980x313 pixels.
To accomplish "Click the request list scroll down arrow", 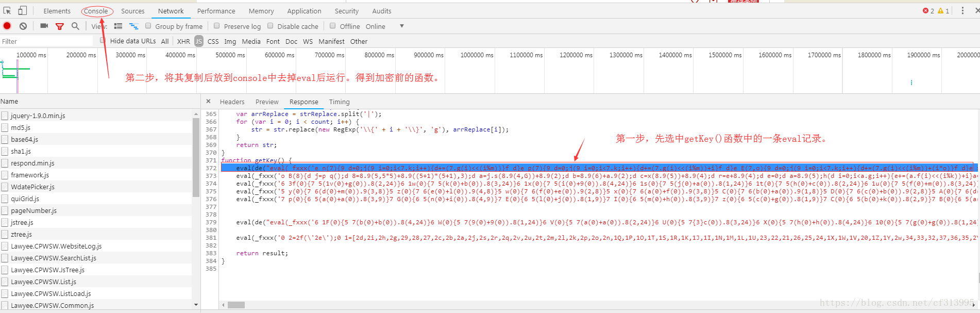I will pyautogui.click(x=196, y=305).
